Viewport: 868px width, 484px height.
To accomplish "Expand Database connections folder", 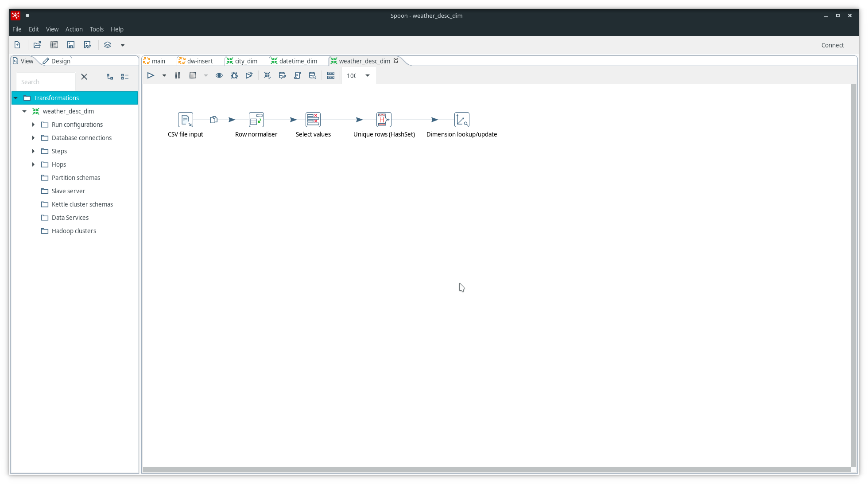I will [x=33, y=138].
